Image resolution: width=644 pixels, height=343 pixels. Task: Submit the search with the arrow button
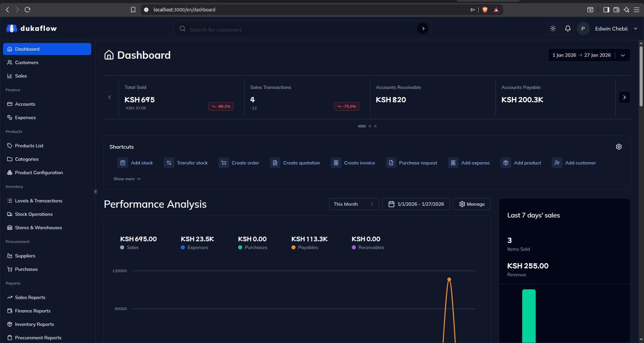click(423, 29)
